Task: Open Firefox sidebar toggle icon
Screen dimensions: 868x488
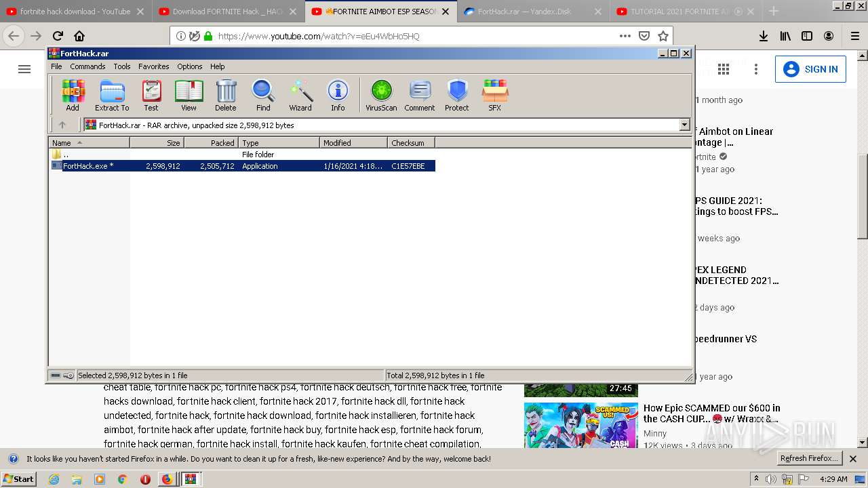Action: [x=807, y=36]
